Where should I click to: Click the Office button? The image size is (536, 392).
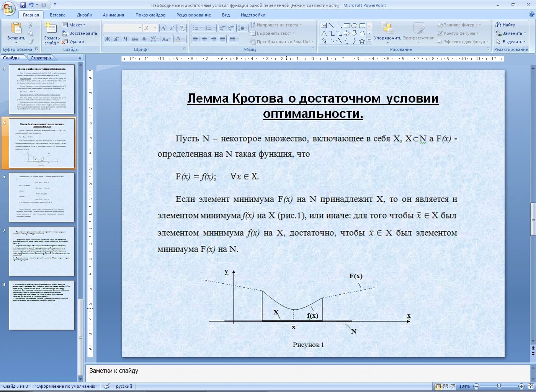point(8,8)
